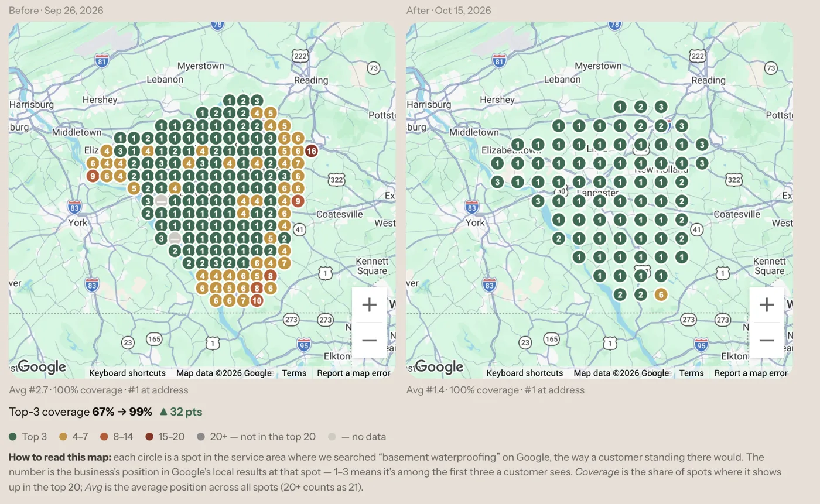Click 'Map data ©2026 Google' on After map
The image size is (820, 504).
click(x=621, y=373)
